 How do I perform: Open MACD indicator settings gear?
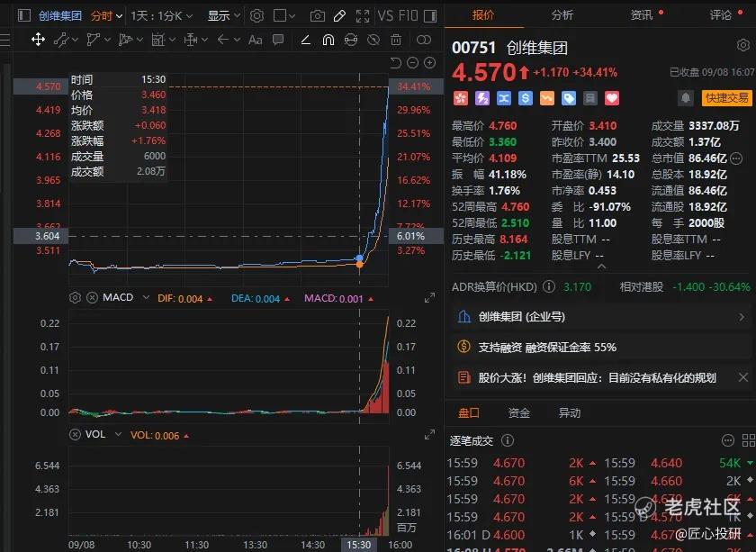75,298
